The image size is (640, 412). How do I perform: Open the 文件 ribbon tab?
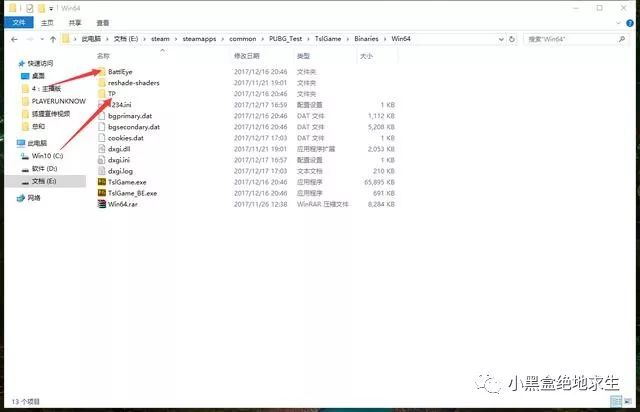[19, 22]
